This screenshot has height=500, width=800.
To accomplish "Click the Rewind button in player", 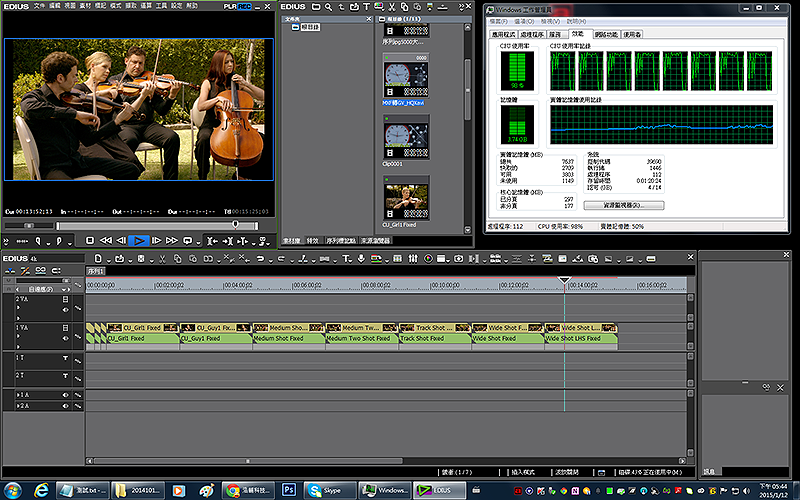I will click(x=106, y=241).
